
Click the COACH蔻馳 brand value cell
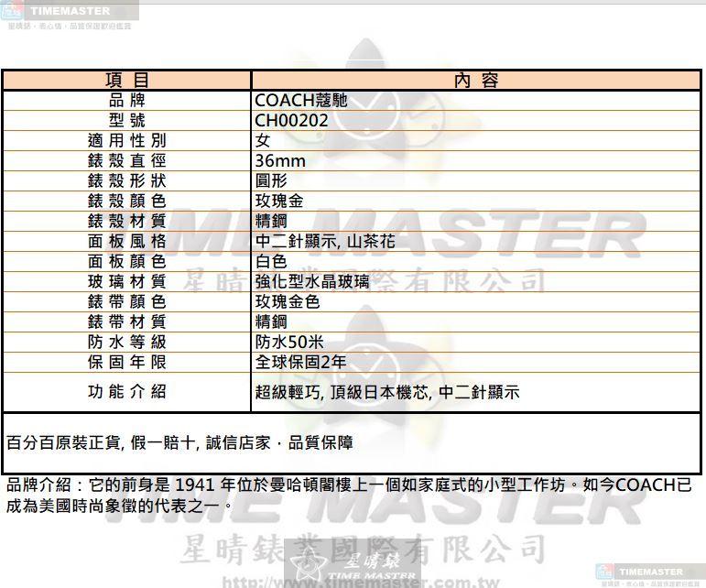click(300, 101)
